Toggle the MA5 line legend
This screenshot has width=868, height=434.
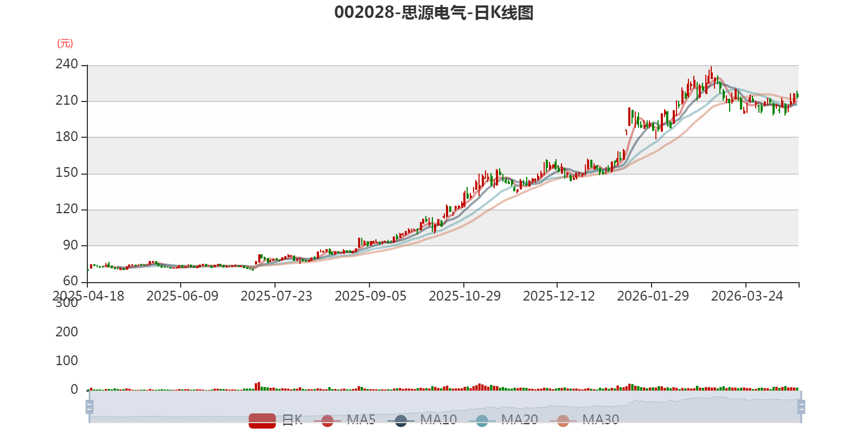click(344, 420)
